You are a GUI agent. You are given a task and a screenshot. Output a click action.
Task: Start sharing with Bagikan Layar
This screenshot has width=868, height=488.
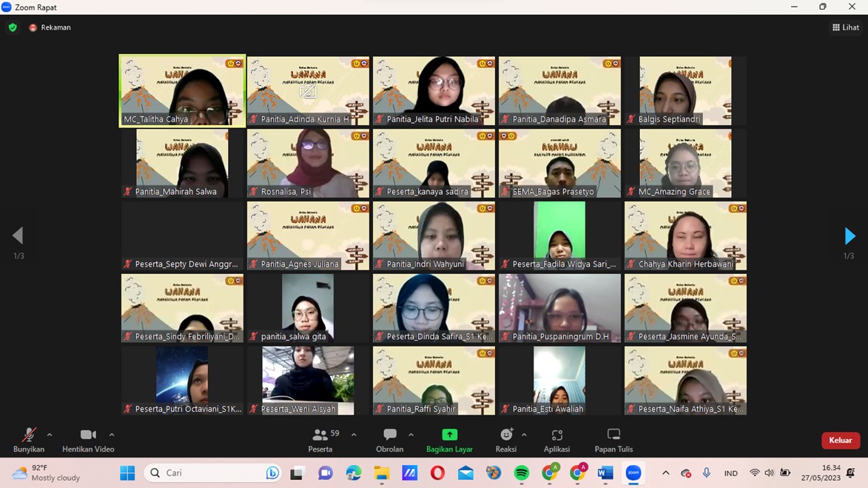tap(449, 439)
